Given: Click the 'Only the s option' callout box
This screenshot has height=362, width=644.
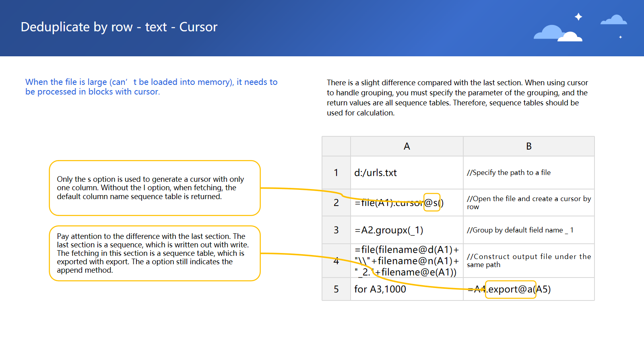Looking at the screenshot, I should pos(155,188).
